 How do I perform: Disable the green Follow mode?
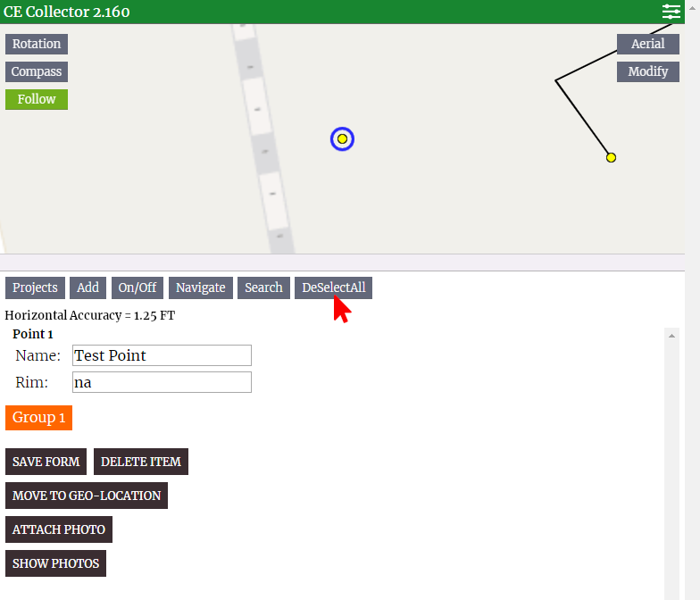click(37, 99)
